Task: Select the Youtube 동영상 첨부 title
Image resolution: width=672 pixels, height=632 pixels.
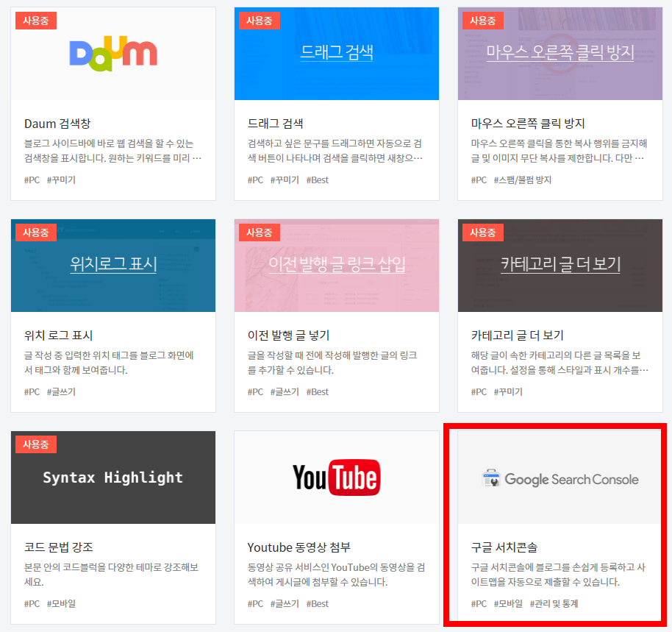Action: point(299,547)
